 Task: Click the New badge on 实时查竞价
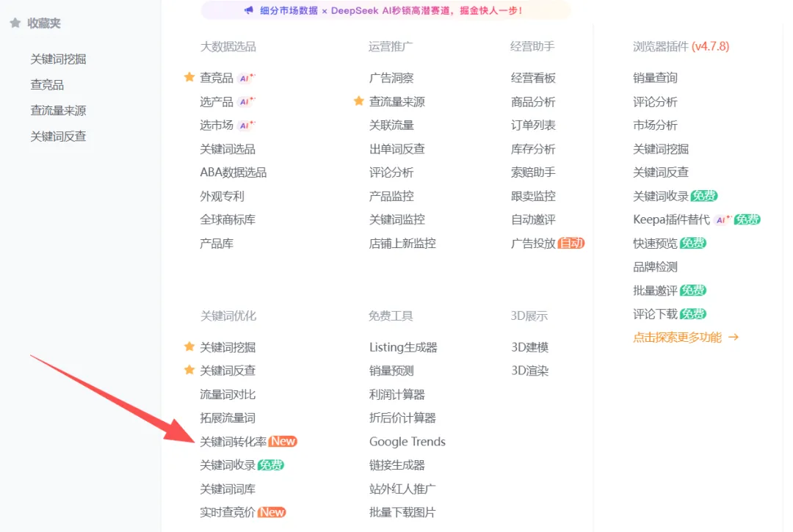pos(272,512)
